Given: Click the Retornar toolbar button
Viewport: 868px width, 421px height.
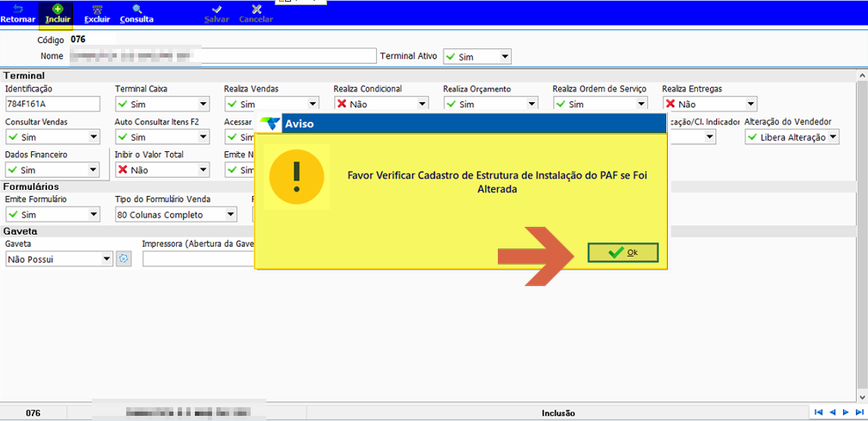Looking at the screenshot, I should click(18, 15).
